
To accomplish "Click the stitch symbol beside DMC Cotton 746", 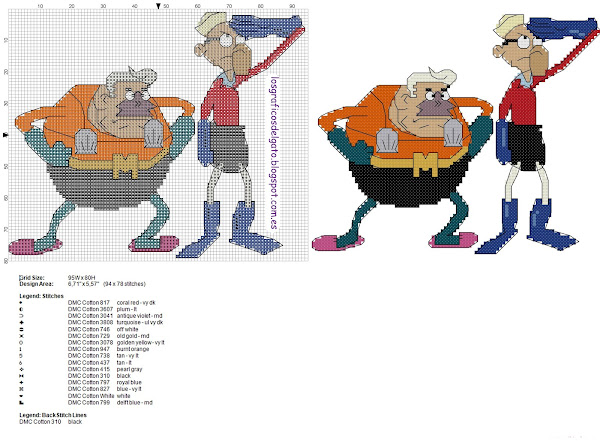I will (21, 329).
